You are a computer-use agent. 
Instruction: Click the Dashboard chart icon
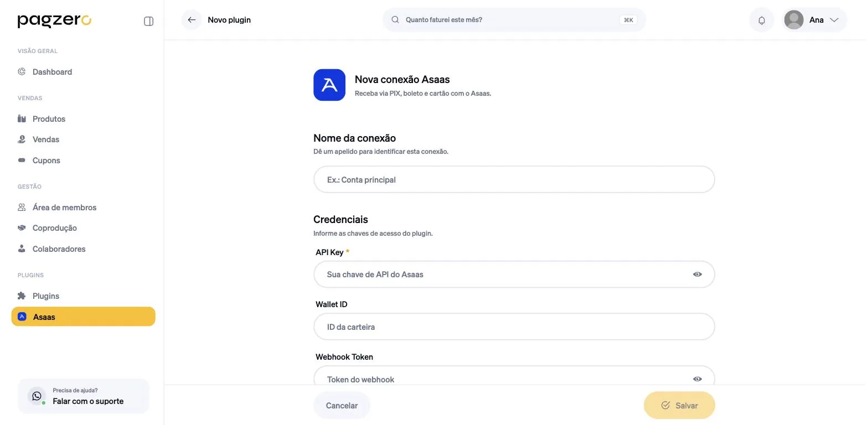(22, 71)
